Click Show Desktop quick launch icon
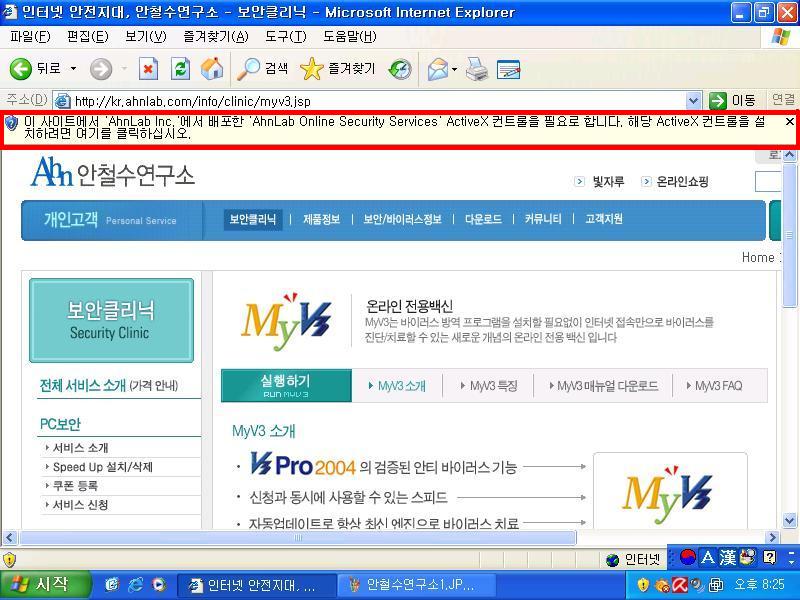Image resolution: width=800 pixels, height=600 pixels. tap(112, 585)
